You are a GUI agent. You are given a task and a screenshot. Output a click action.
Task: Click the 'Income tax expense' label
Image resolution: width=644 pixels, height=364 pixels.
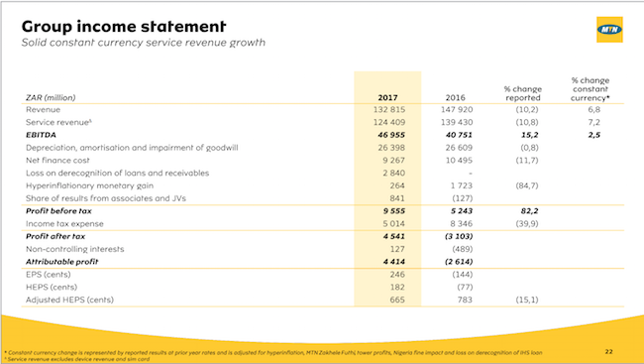coord(64,224)
